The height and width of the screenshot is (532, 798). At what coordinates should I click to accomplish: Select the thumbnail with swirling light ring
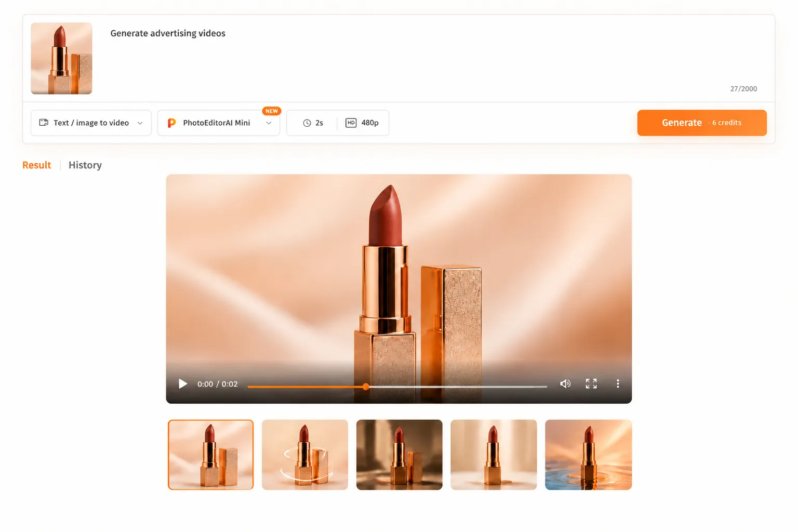pos(305,455)
